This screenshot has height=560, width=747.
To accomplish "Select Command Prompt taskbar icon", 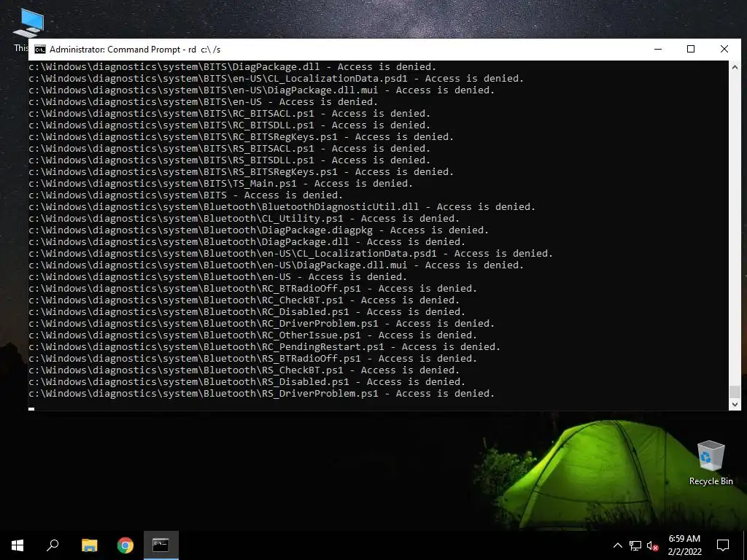I will tap(161, 545).
